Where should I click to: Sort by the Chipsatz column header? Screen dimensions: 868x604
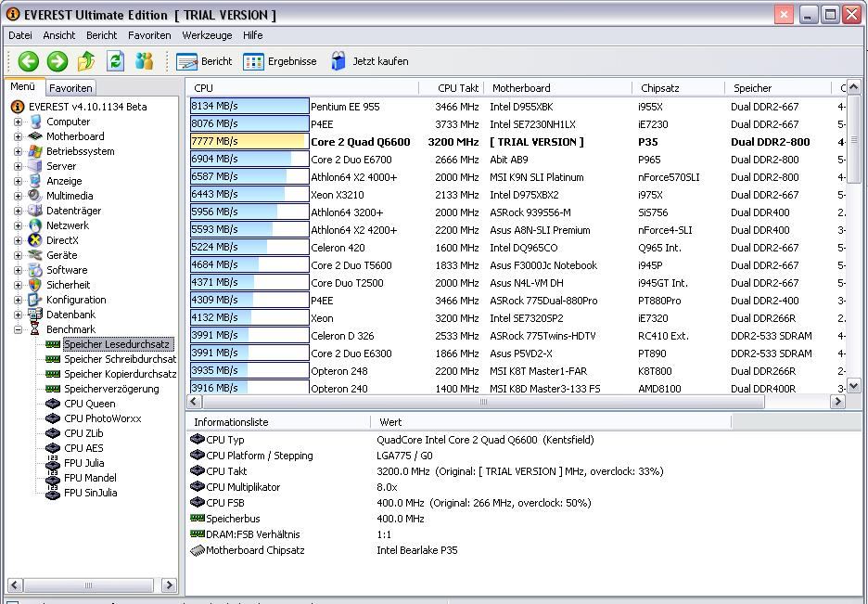point(678,88)
